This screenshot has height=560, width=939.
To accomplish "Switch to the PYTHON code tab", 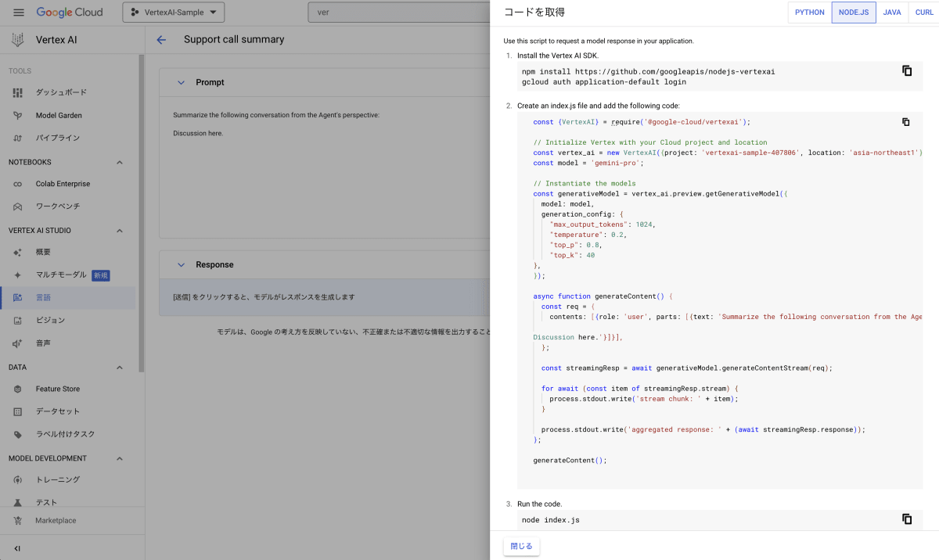I will (x=810, y=13).
